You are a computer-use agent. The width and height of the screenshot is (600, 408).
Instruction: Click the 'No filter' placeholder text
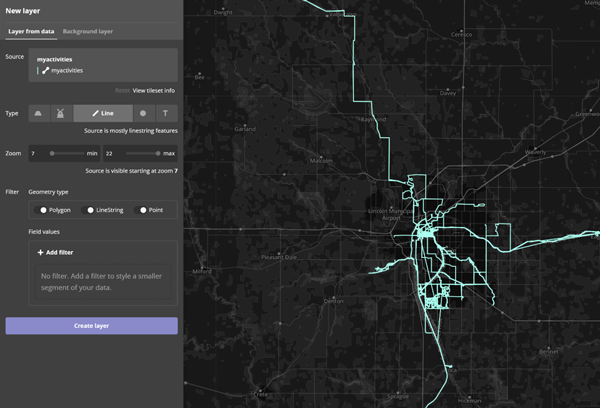101,282
